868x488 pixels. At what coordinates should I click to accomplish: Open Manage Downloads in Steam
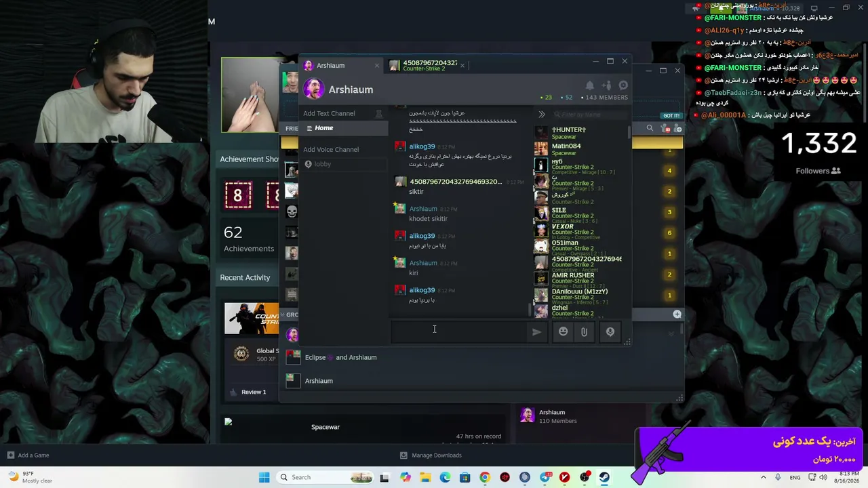coord(431,455)
